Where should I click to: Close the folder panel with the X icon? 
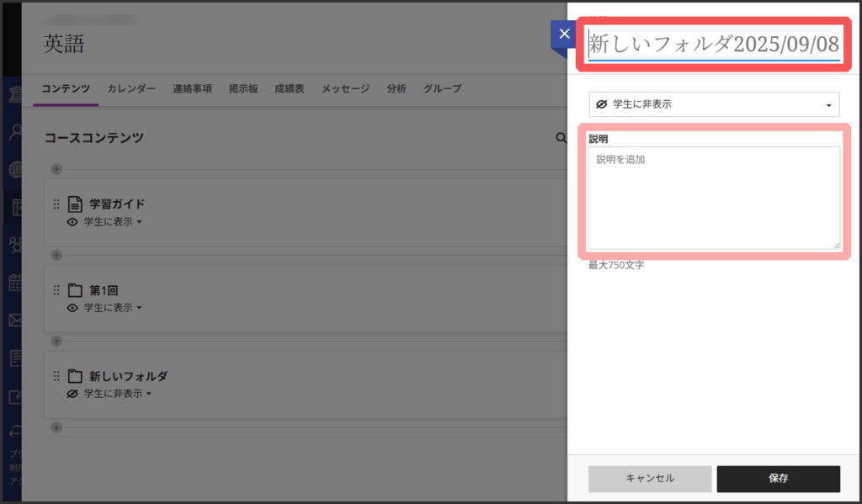click(564, 35)
